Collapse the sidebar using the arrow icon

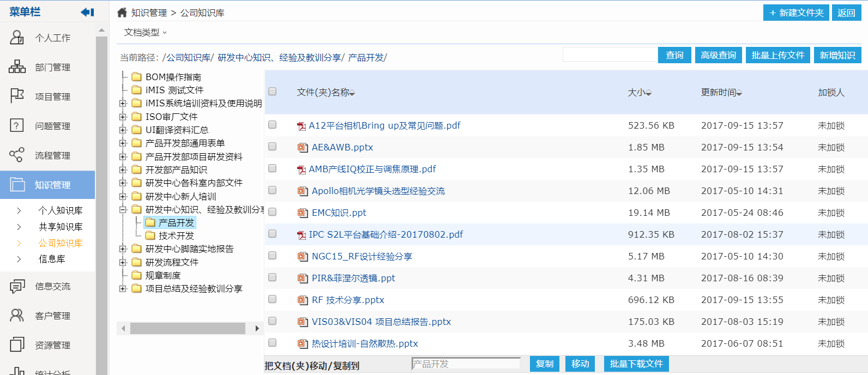coord(87,12)
